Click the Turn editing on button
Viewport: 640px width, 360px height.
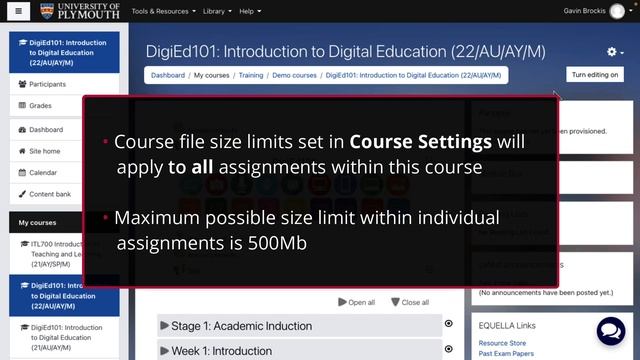[595, 75]
